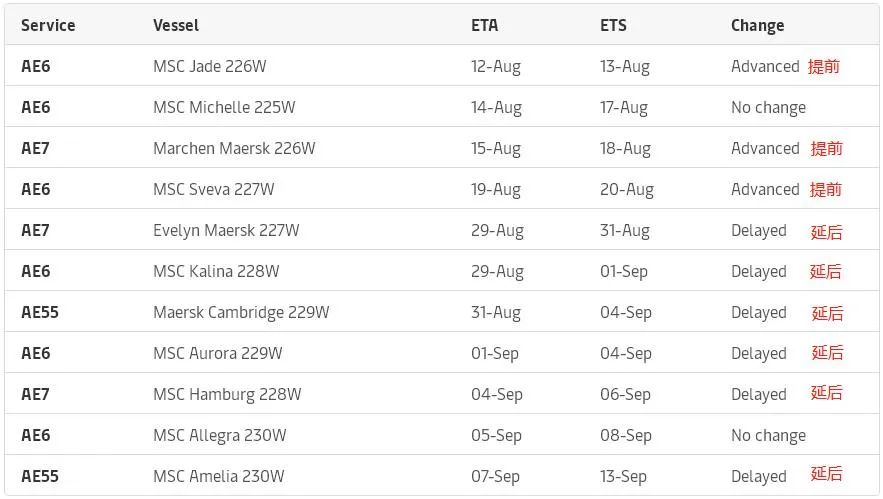Click Marchen Maersk 226W vessel name
Image resolution: width=883 pixels, height=499 pixels.
point(234,148)
